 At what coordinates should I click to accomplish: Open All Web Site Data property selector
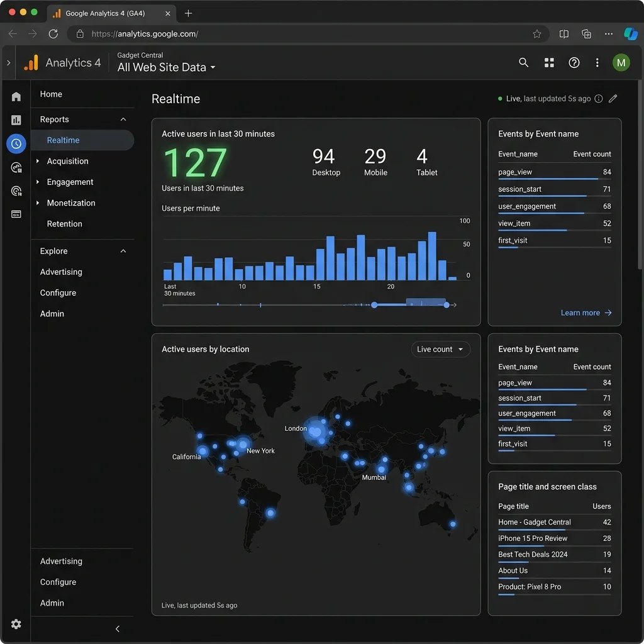166,67
